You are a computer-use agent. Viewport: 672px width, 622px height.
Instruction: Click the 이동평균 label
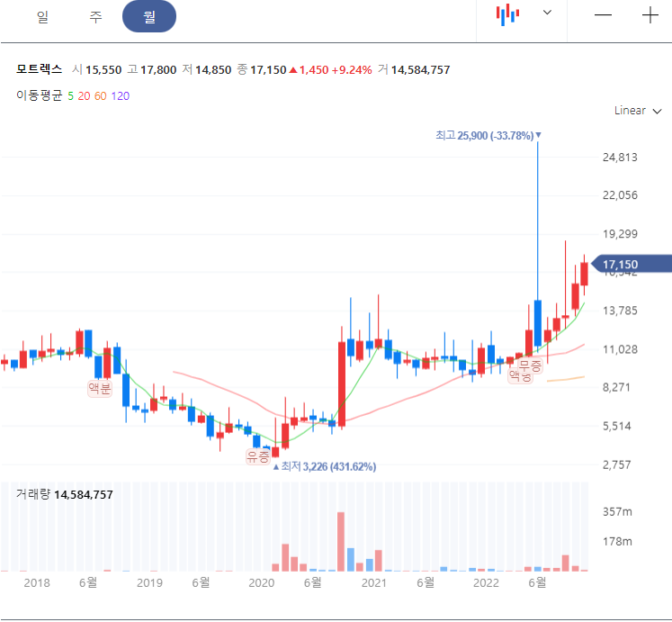click(x=40, y=95)
